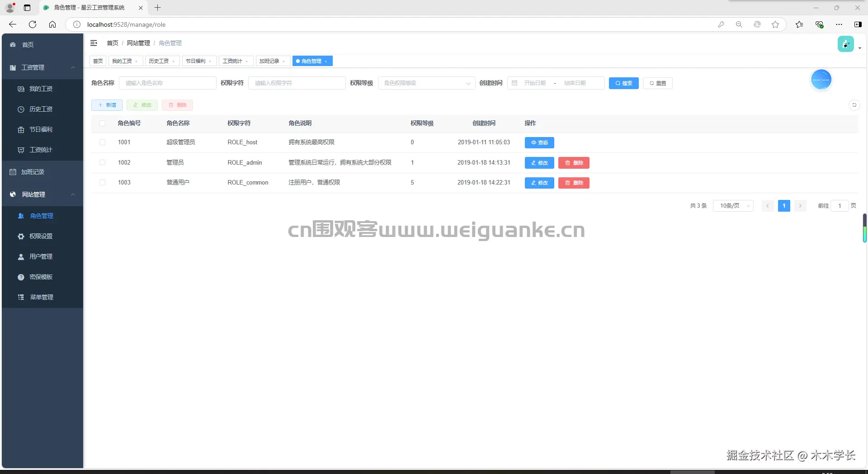This screenshot has width=868, height=474.
Task: Click the 权限设置 gear icon
Action: 21,237
